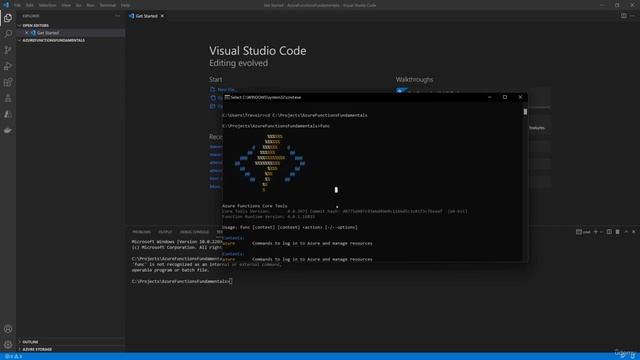Expand the Outline section

click(x=70, y=342)
